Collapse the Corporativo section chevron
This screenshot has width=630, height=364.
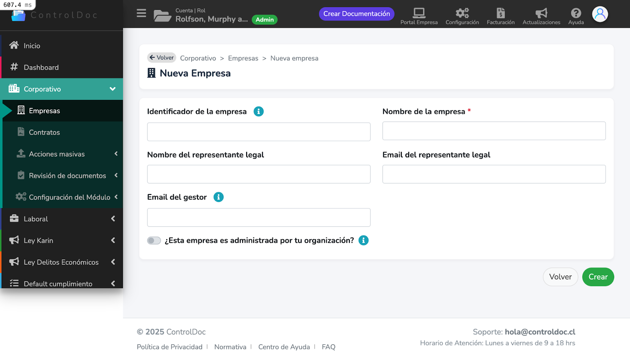[113, 89]
